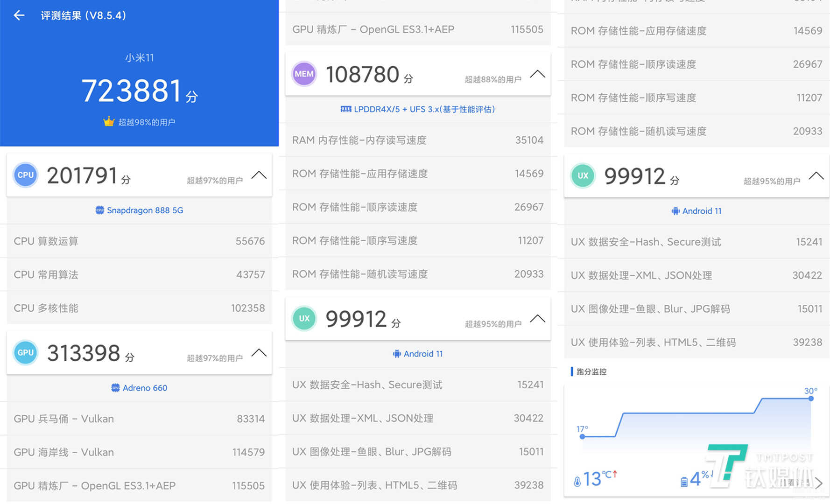Select GPU 精炼厂 row in left screenshot
Screen dimensions: 830x504
[139, 486]
